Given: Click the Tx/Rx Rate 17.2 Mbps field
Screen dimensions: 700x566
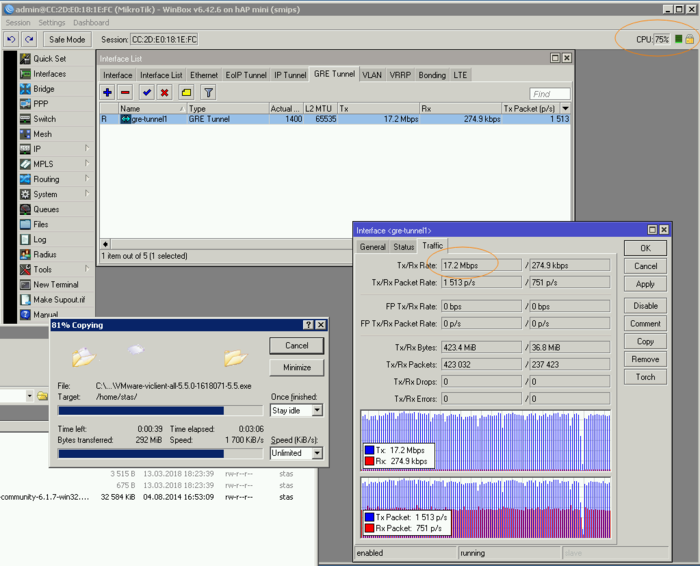Looking at the screenshot, I should tap(481, 266).
